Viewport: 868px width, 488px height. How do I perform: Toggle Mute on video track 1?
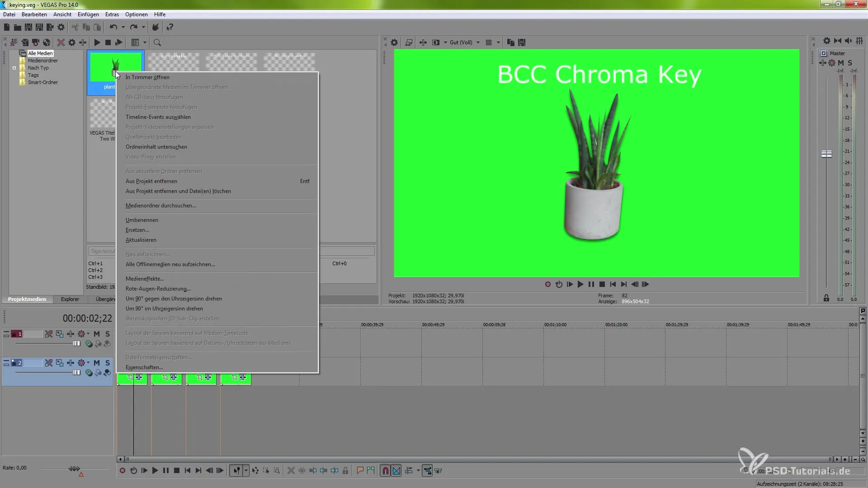point(97,334)
